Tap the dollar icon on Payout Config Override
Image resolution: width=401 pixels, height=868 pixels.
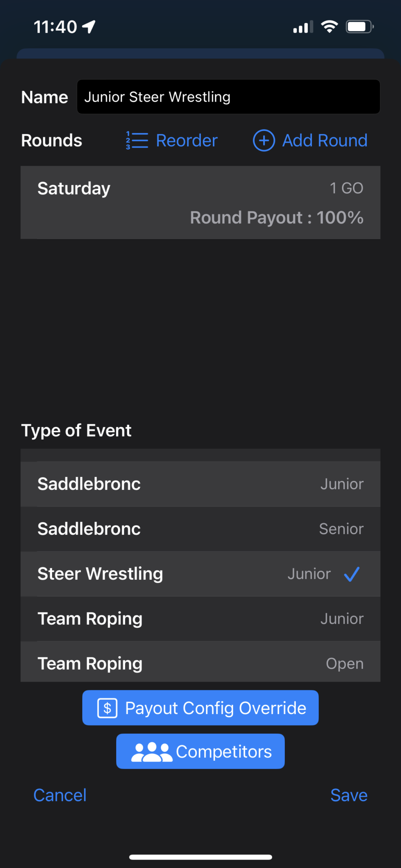tap(107, 708)
